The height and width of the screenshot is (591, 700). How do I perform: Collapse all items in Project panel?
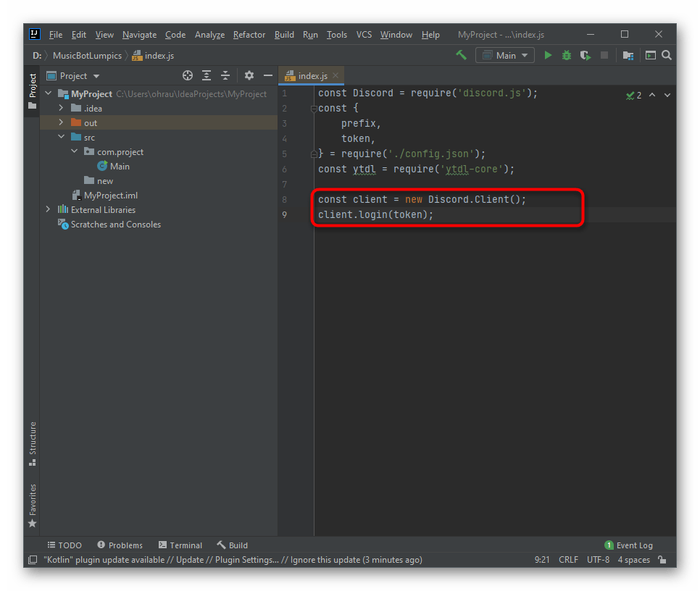point(225,75)
